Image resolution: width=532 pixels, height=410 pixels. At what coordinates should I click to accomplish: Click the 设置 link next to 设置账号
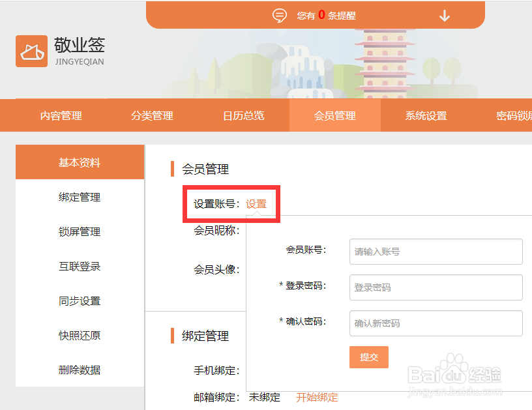tap(257, 203)
